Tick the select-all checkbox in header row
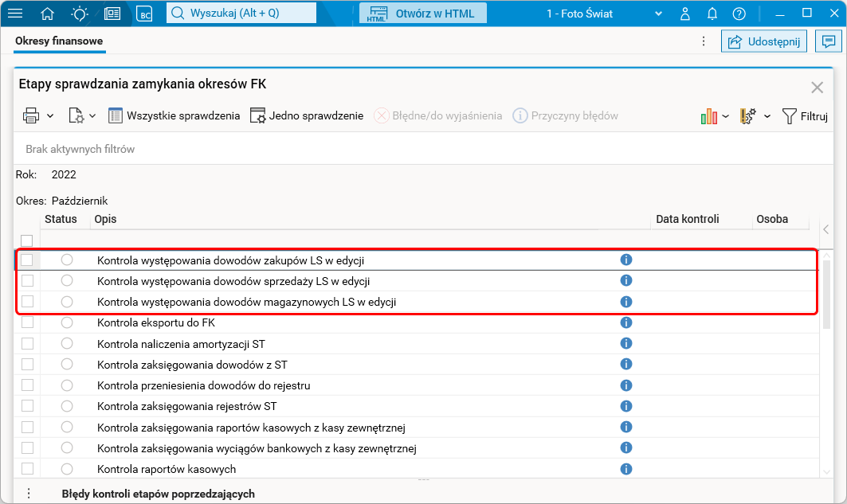The height and width of the screenshot is (504, 847). click(x=27, y=240)
